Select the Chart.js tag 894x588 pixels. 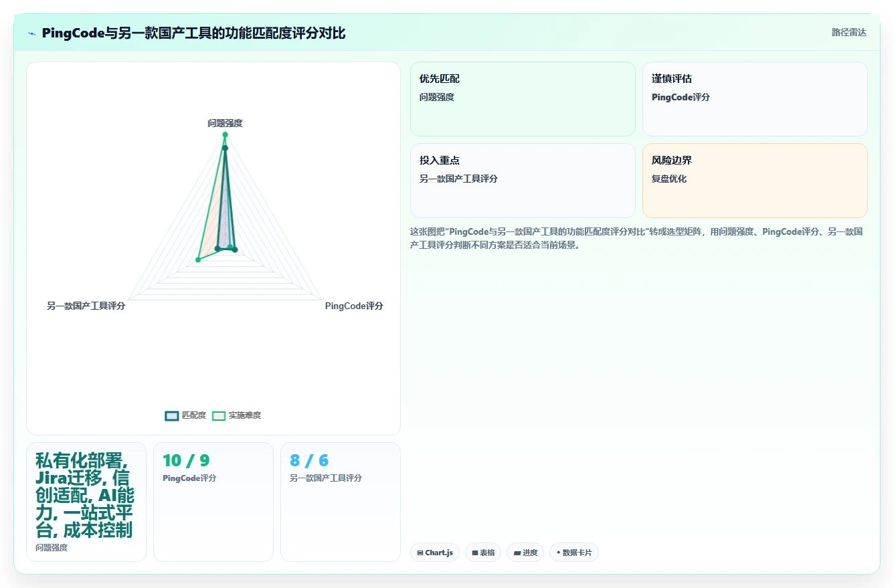point(435,553)
